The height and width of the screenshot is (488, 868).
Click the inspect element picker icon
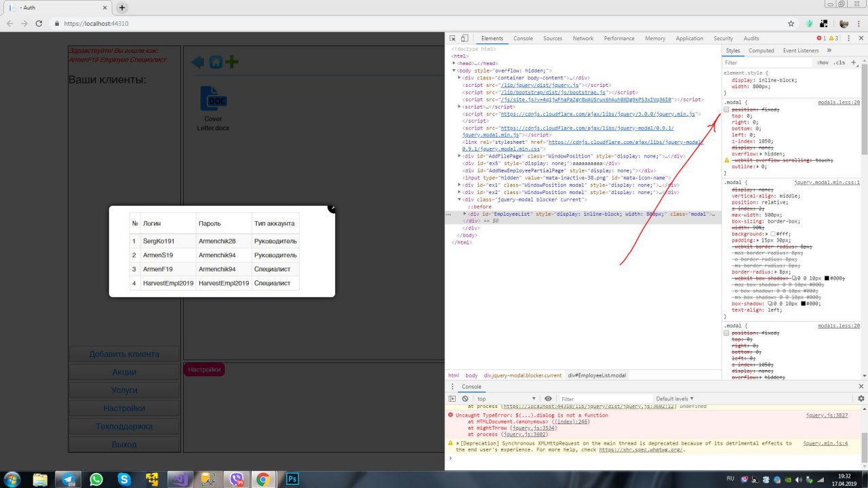pyautogui.click(x=452, y=39)
